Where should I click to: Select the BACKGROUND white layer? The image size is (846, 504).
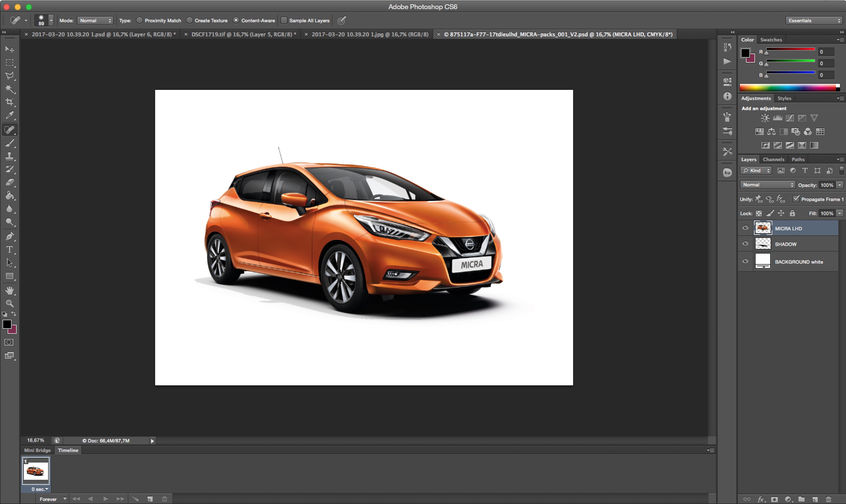click(798, 262)
